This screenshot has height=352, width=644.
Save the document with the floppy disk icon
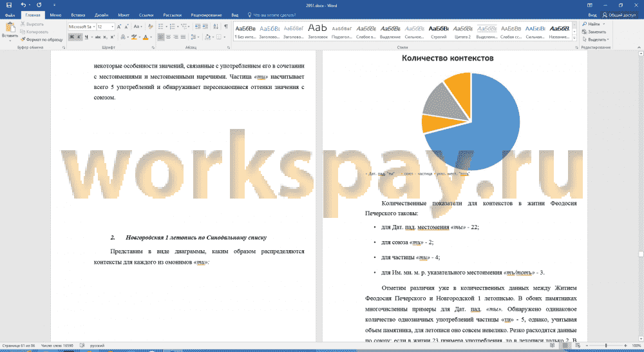[x=8, y=5]
